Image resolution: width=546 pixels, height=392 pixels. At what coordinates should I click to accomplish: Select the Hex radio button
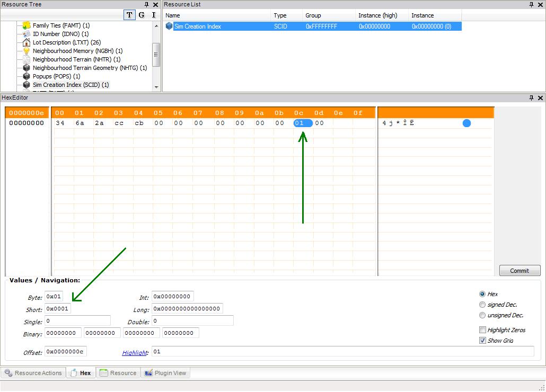coord(482,294)
